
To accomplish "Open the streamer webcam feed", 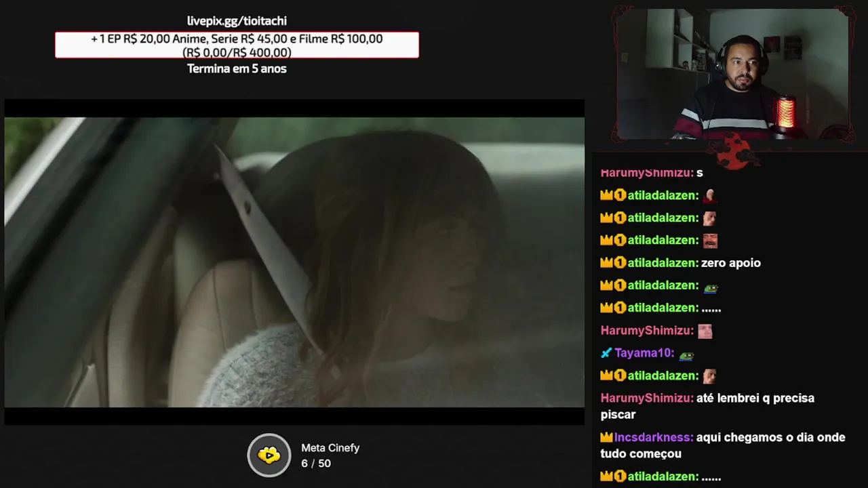I will tap(733, 75).
